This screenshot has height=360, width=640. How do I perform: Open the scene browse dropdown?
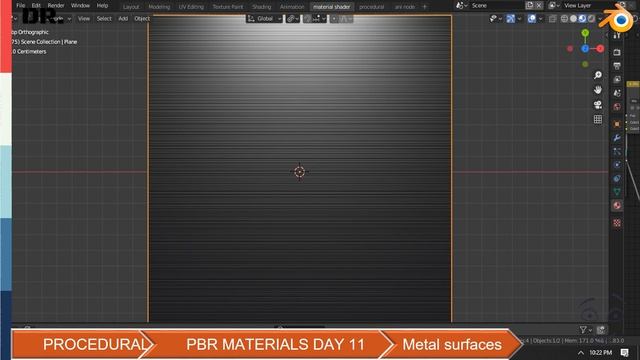pyautogui.click(x=461, y=5)
